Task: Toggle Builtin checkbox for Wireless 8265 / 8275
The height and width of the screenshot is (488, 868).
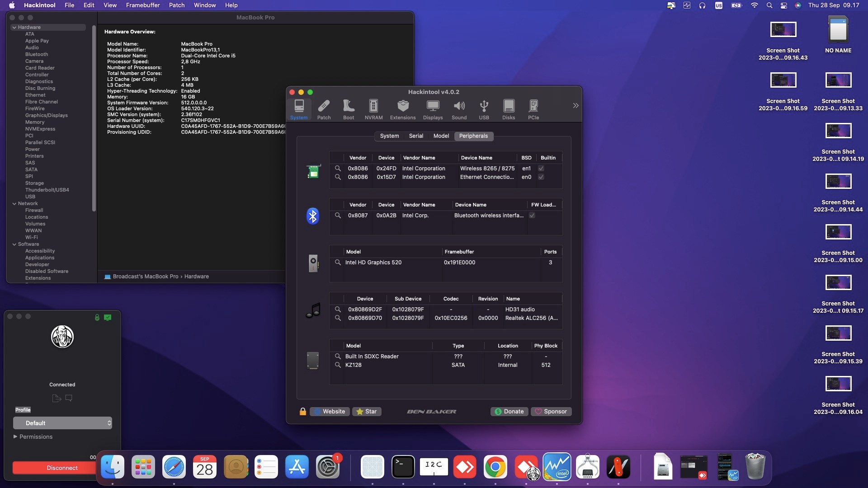Action: 541,169
